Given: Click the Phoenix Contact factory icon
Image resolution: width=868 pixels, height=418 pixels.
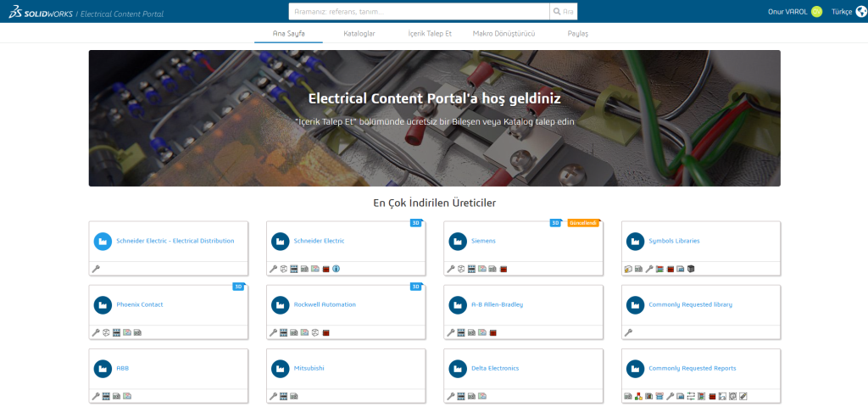Looking at the screenshot, I should [x=103, y=304].
